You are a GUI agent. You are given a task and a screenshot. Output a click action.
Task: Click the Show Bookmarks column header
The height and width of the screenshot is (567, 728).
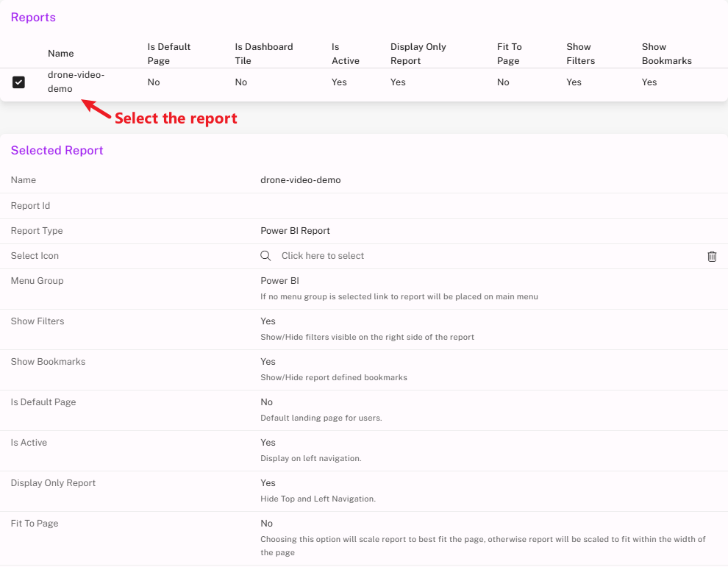pos(666,54)
